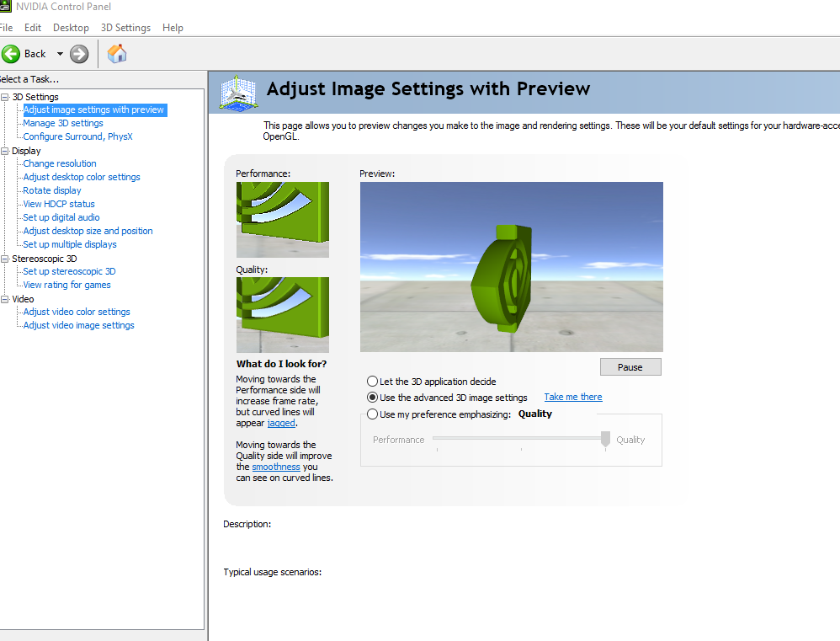Open the Help menu
840x641 pixels.
(x=173, y=27)
